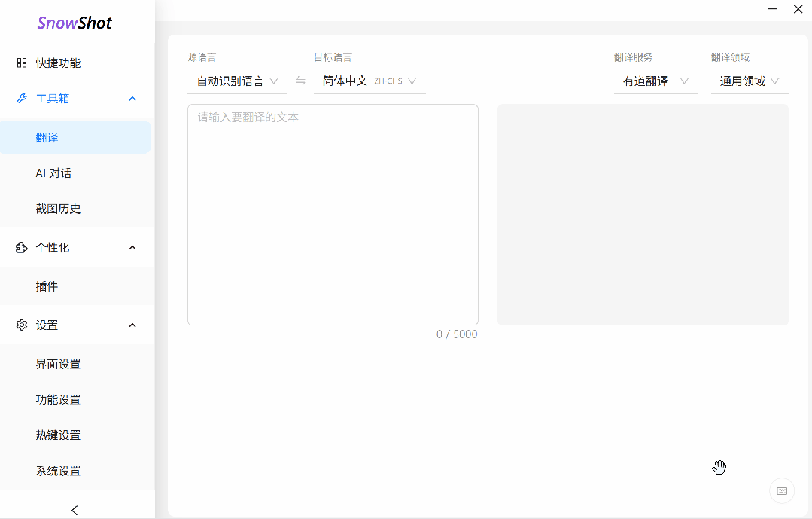Close the SnowShot window
Viewport: 812px width, 519px height.
[798, 9]
